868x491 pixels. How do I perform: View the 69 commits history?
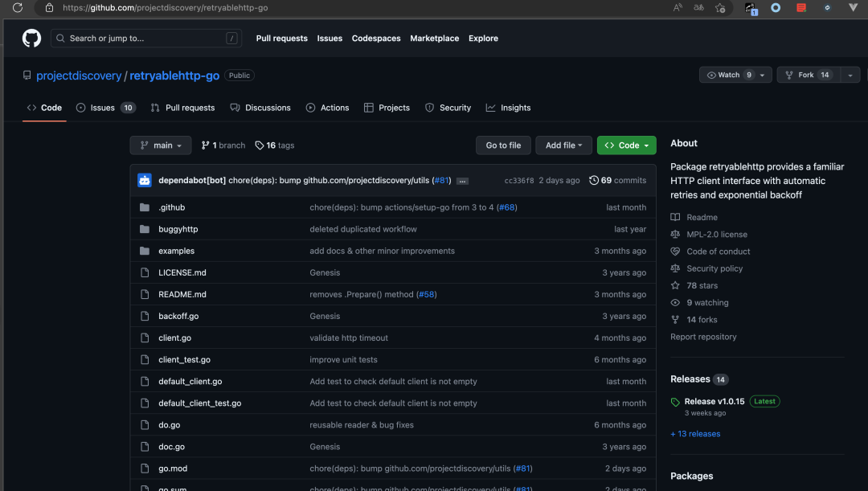coord(618,181)
